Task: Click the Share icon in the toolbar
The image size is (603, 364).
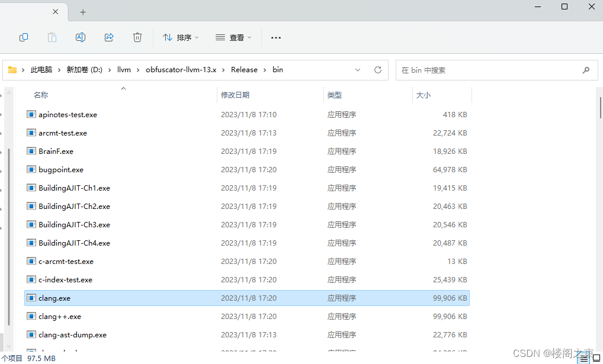Action: point(109,37)
